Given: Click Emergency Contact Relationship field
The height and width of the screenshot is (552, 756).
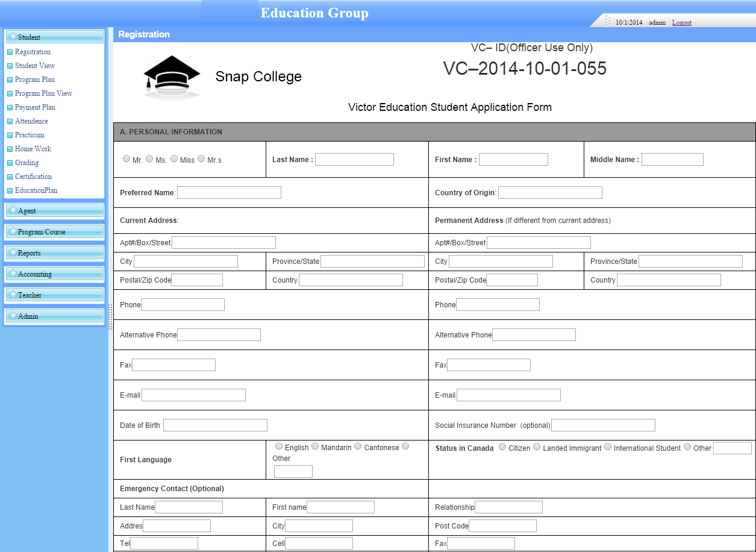Looking at the screenshot, I should pyautogui.click(x=508, y=507).
